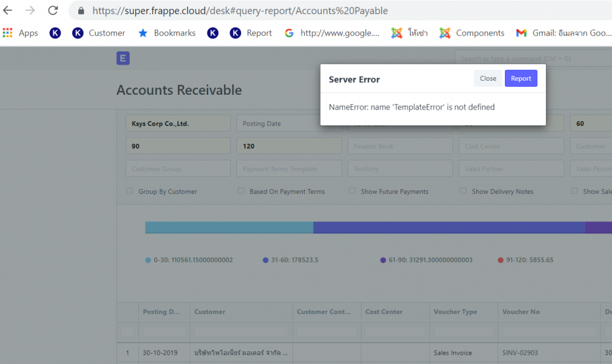Click the browser back arrow
Image resolution: width=612 pixels, height=364 pixels.
tap(8, 10)
